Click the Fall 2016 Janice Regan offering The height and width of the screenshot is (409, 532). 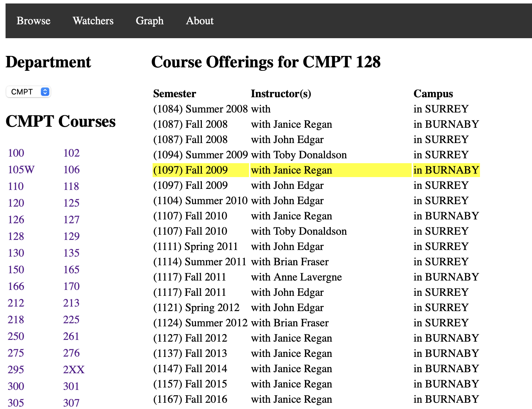pos(316,399)
